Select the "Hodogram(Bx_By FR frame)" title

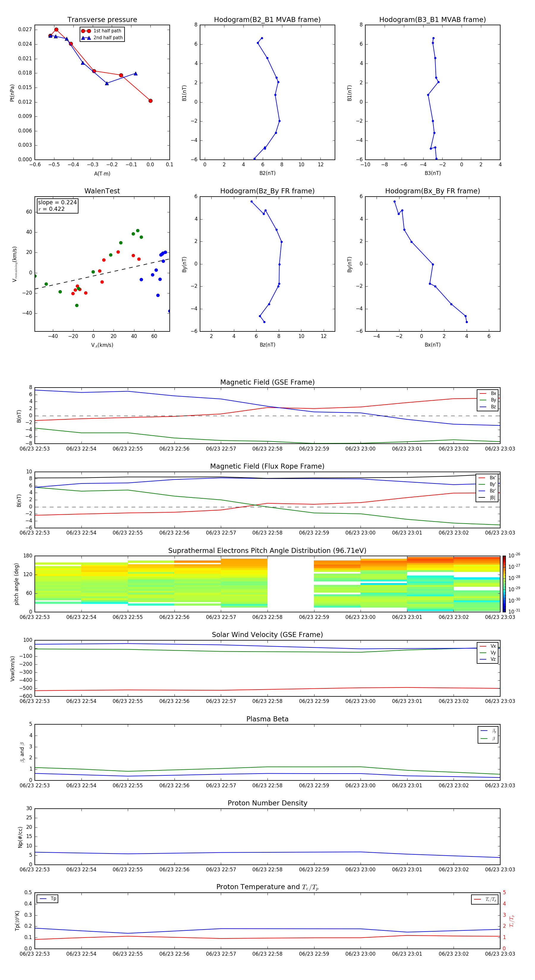click(x=432, y=191)
